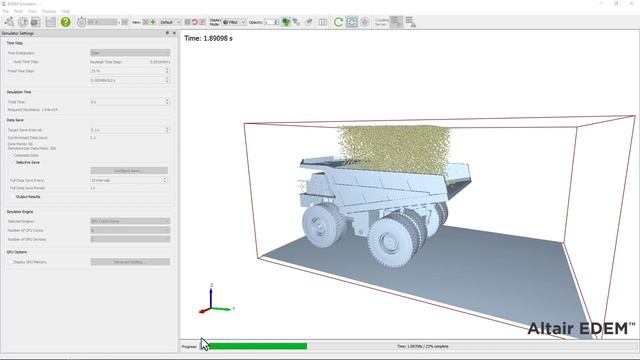Open the Time Integration dropdown
Viewport: 640px width, 360px height.
130,53
